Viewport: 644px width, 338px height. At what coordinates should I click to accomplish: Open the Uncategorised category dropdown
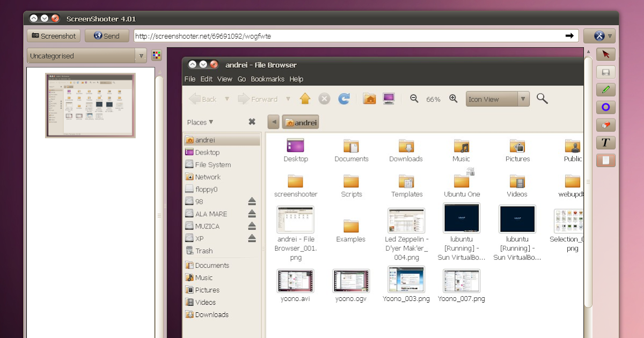[141, 55]
